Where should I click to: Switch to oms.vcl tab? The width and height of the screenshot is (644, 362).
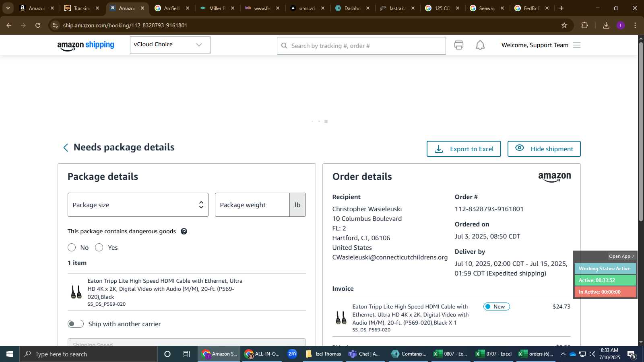point(307,8)
